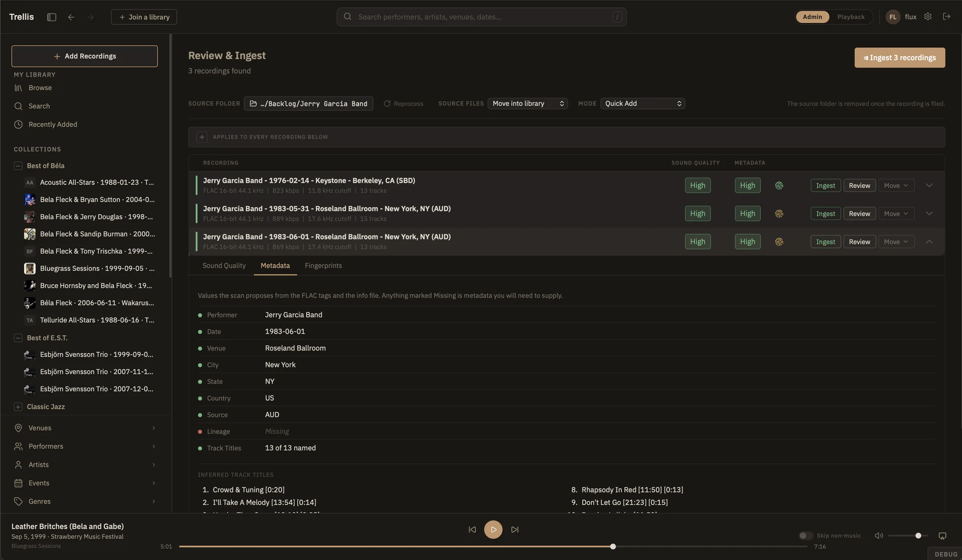962x560 pixels.
Task: Mute the volume speaker icon
Action: coord(879,536)
